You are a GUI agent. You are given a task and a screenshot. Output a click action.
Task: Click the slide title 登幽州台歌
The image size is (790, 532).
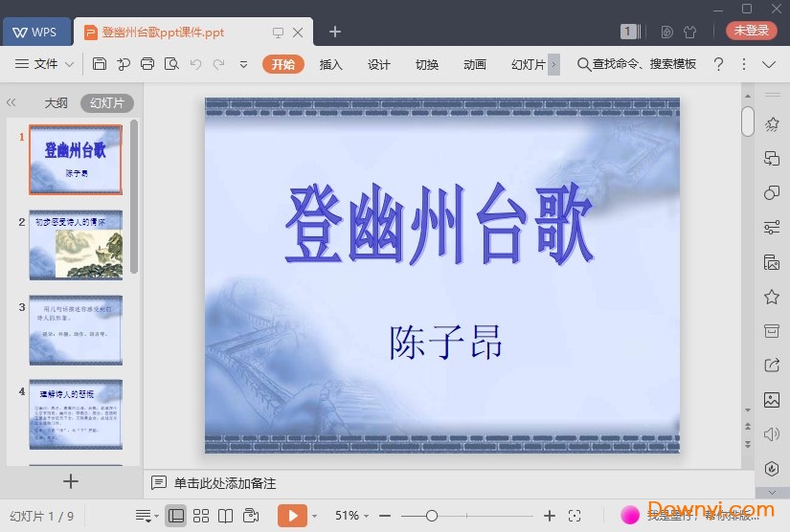(440, 224)
